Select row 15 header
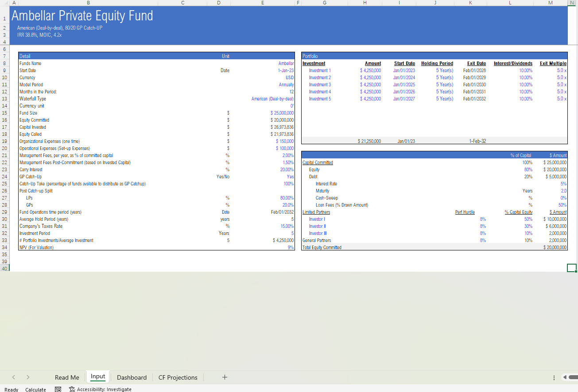This screenshot has height=392, width=578. tap(4, 113)
